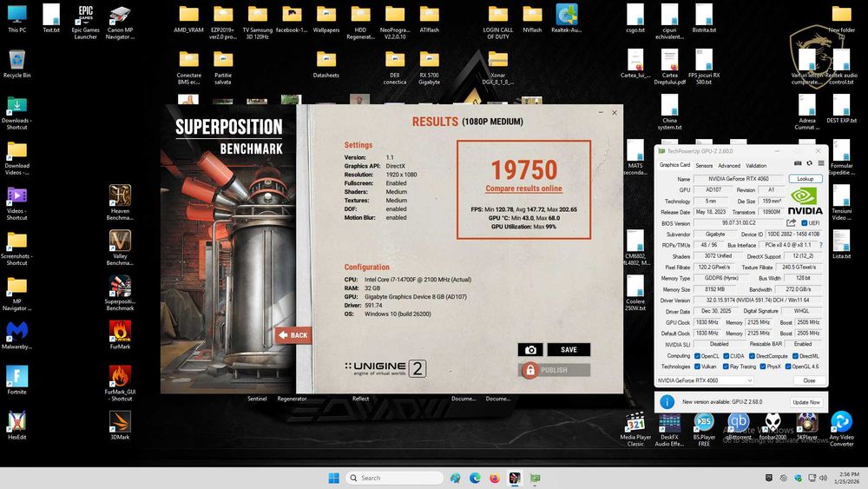
Task: Open the Malwarebytes desktop icon
Action: [17, 334]
